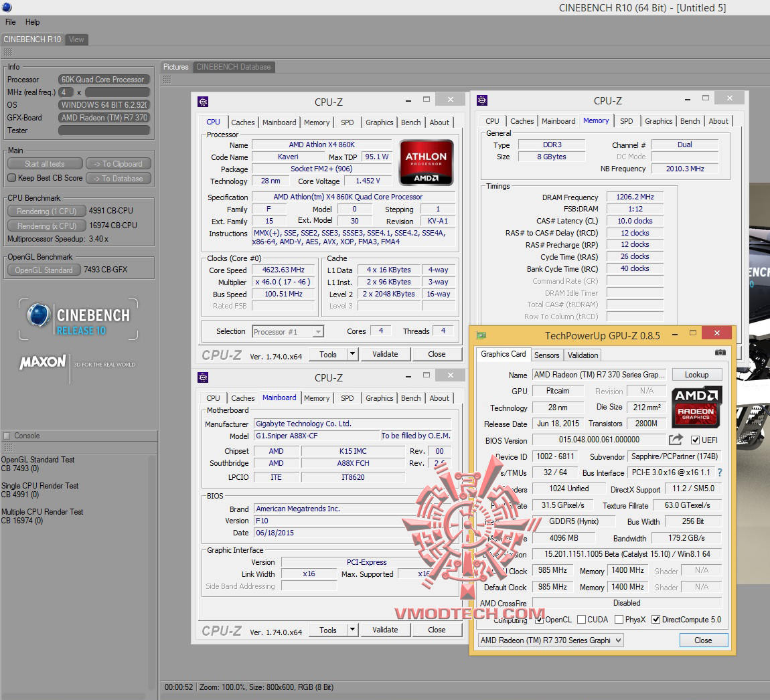Click the Lookup button in GPU-Z
This screenshot has height=700, width=770.
(x=696, y=375)
